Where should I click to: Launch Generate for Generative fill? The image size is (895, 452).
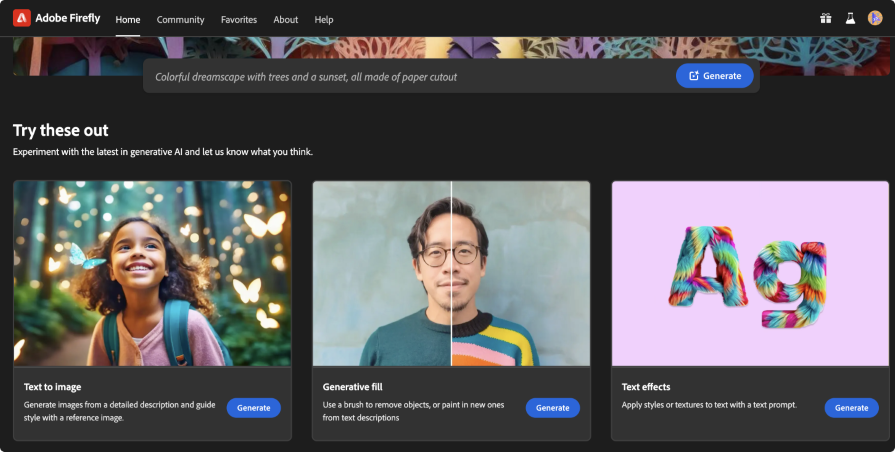click(552, 408)
